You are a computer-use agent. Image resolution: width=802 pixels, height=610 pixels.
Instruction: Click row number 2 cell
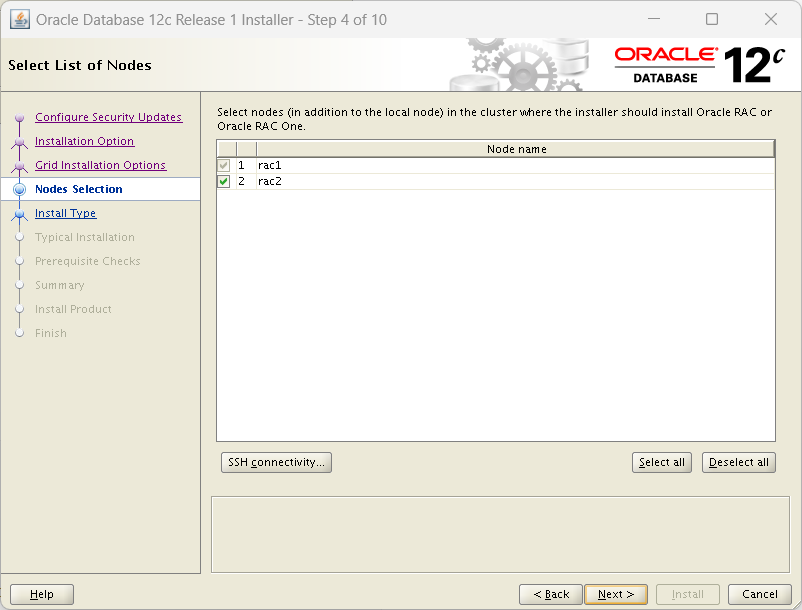[246, 182]
